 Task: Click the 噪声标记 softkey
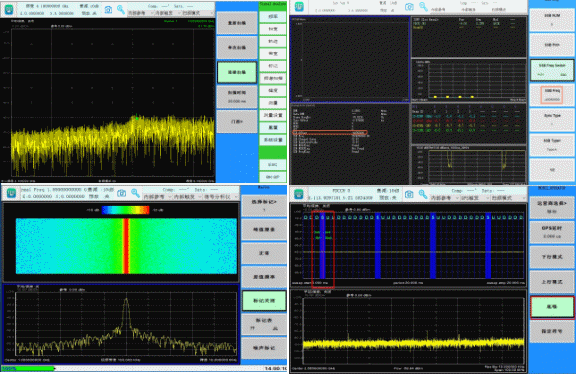[x=264, y=348]
